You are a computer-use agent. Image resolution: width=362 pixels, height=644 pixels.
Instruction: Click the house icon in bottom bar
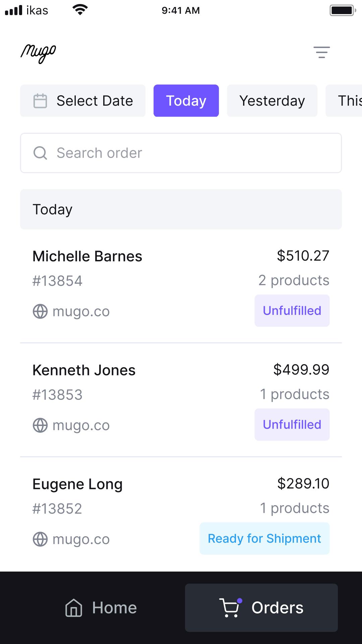click(x=74, y=608)
